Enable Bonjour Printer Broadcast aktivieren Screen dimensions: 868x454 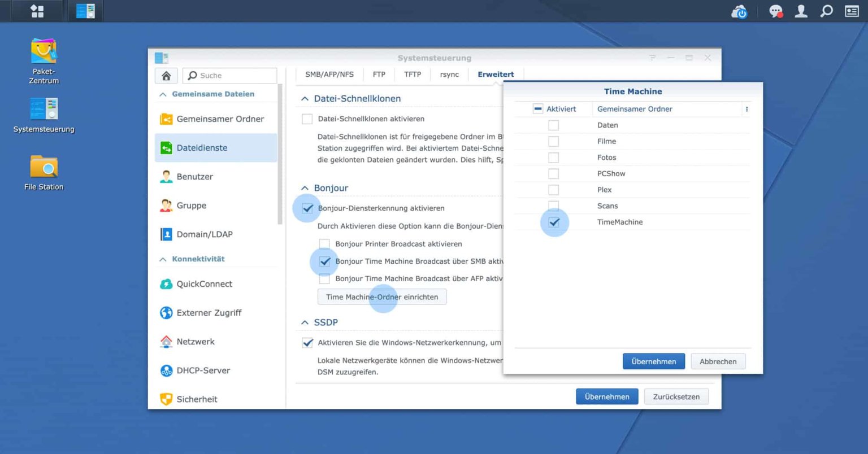pyautogui.click(x=325, y=244)
